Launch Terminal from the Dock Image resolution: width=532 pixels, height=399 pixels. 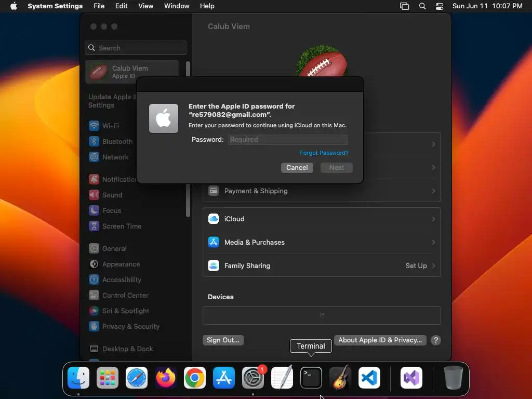311,378
